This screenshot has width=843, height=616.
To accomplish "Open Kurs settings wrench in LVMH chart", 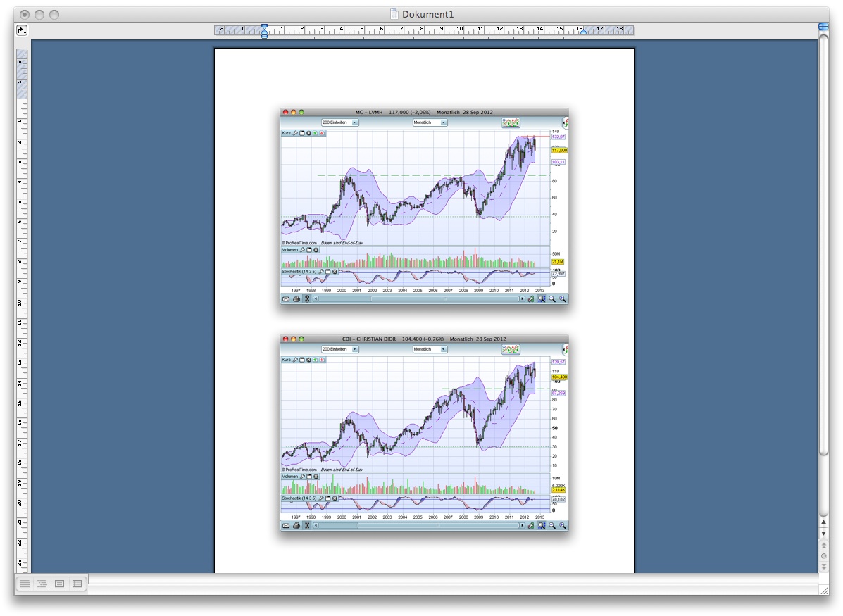I will click(x=295, y=133).
